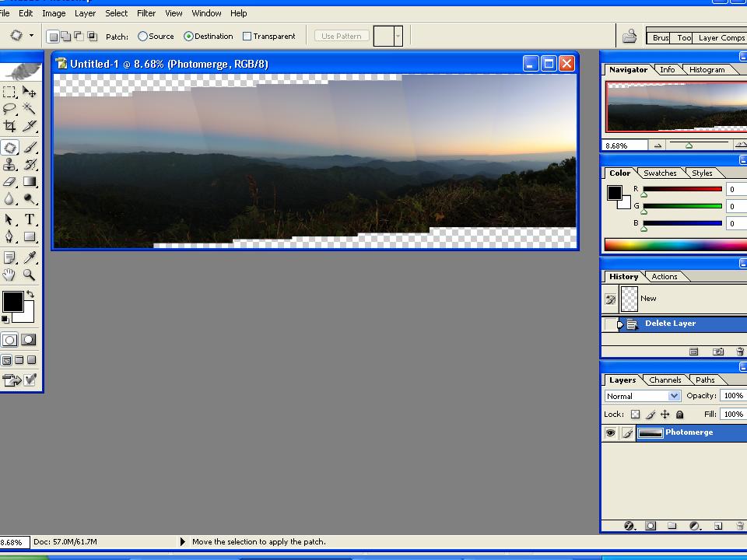Select the Source patch radio button

pos(142,36)
